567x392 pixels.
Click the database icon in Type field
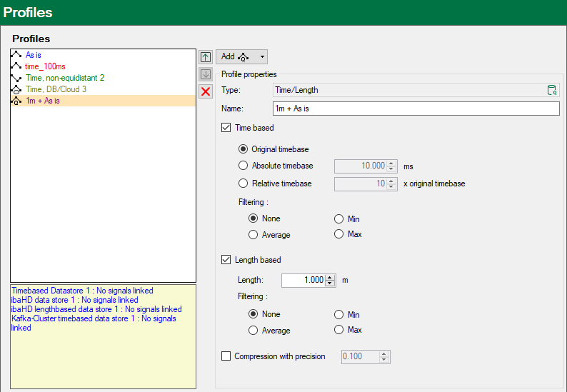click(551, 90)
